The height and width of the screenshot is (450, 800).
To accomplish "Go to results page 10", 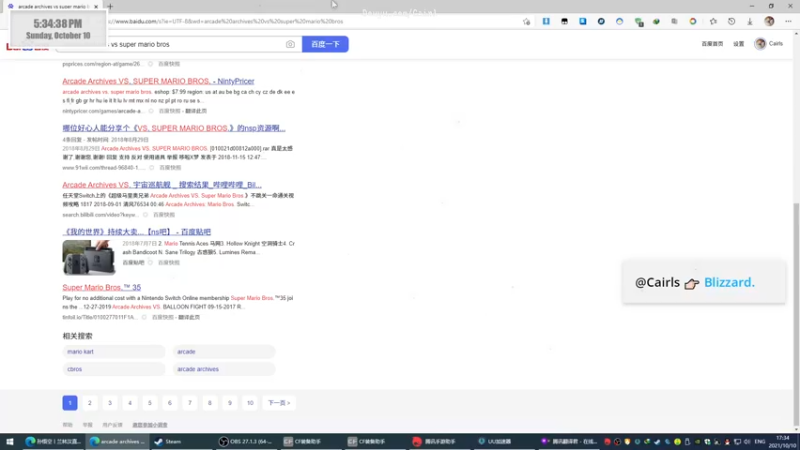I will click(x=250, y=403).
